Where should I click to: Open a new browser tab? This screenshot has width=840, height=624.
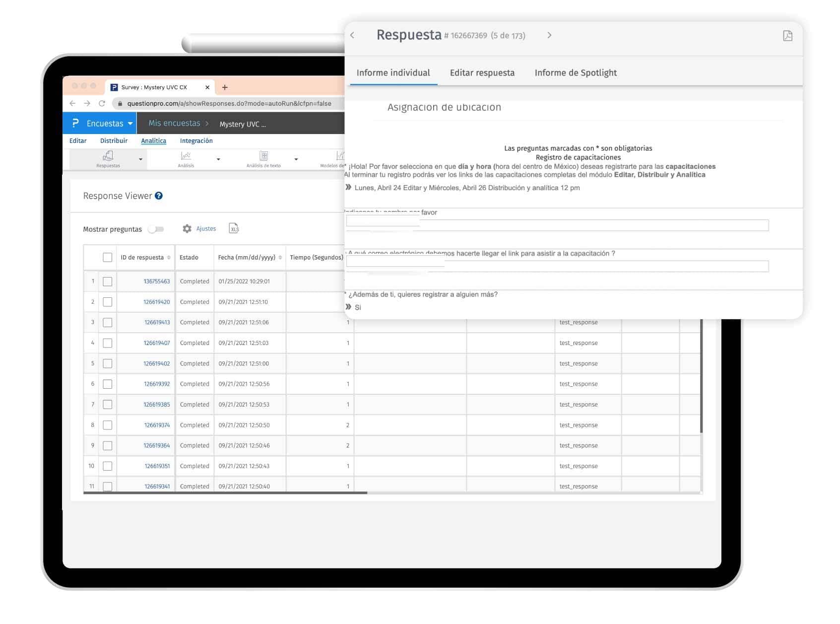pos(225,87)
